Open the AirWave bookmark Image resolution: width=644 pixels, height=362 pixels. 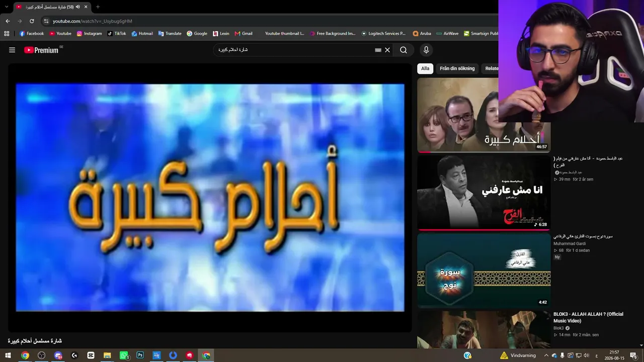coord(447,34)
